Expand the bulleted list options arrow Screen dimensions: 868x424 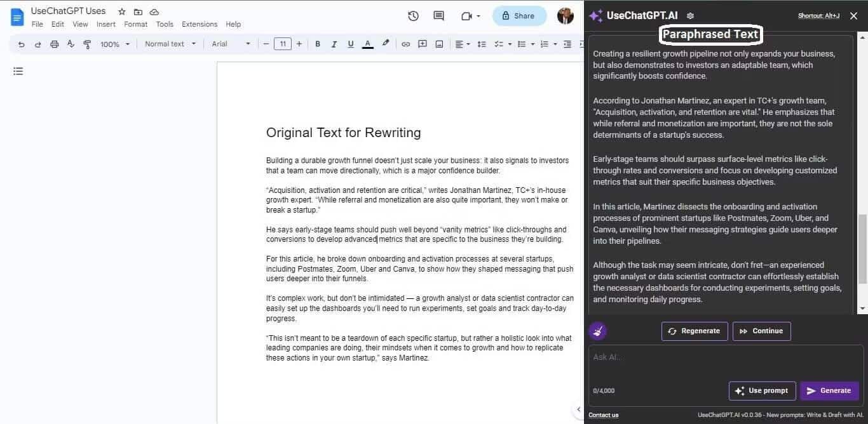tap(532, 44)
